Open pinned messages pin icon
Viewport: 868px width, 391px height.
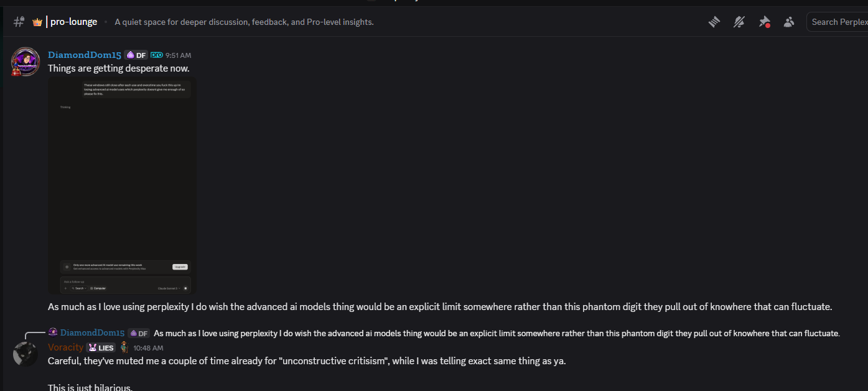click(x=764, y=22)
